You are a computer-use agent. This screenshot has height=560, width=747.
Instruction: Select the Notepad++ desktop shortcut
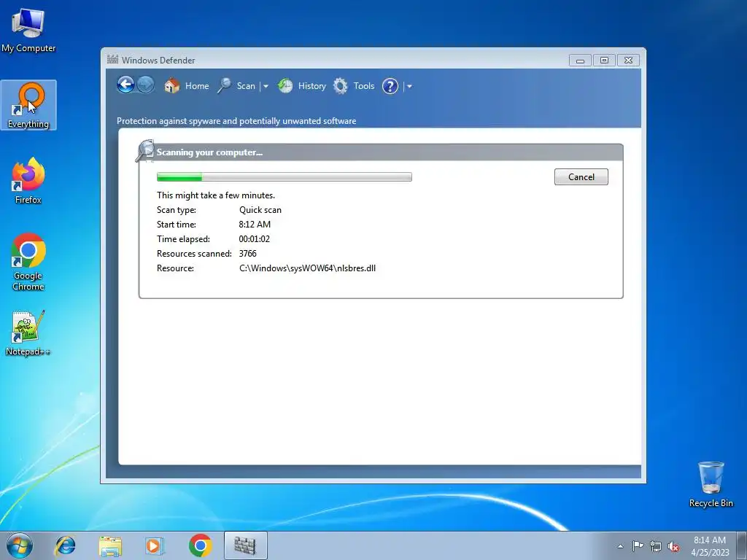pyautogui.click(x=28, y=332)
